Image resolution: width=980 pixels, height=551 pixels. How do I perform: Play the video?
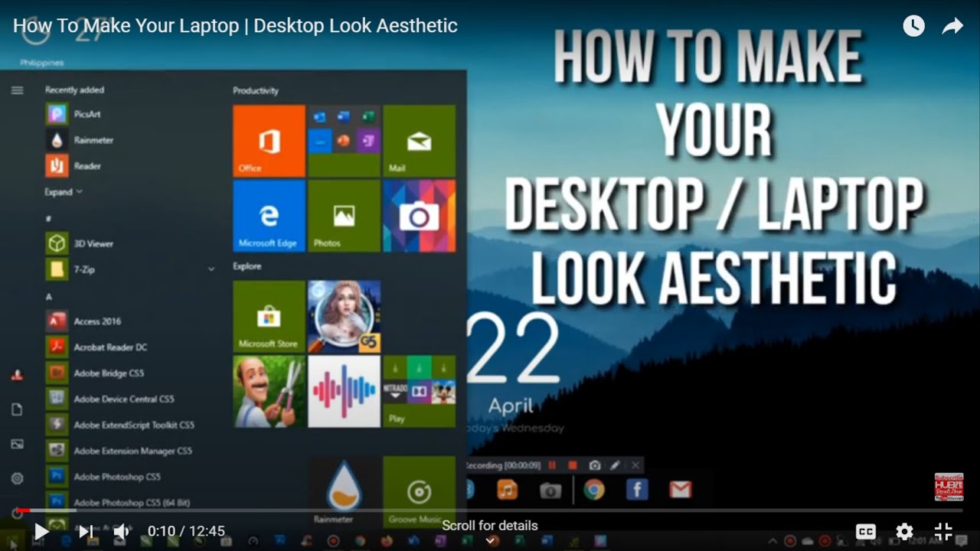point(41,531)
